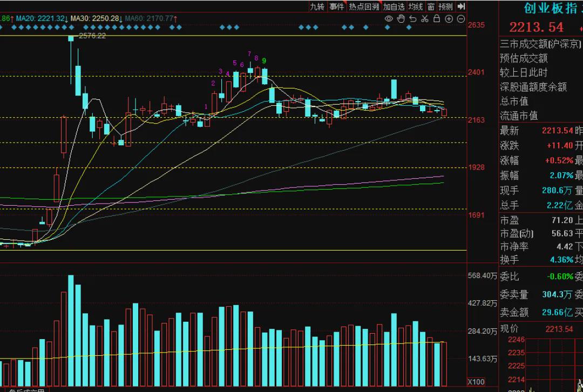Click the large 2213.54 index price

tap(537, 27)
